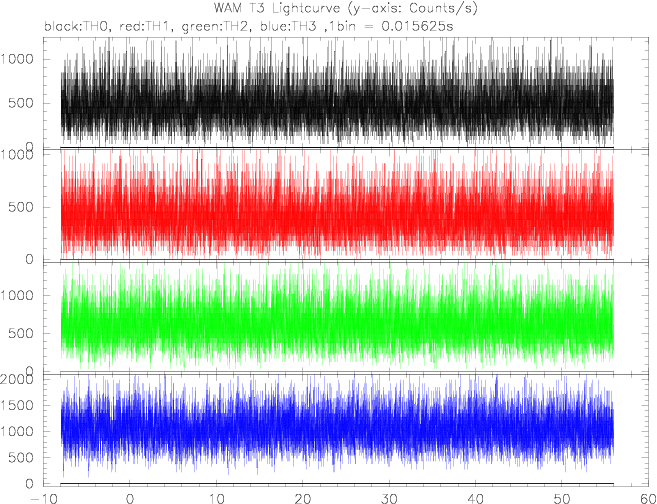Click the "1500" y-axis label of blue panel
Screen dimensions: 657x504
(17, 405)
